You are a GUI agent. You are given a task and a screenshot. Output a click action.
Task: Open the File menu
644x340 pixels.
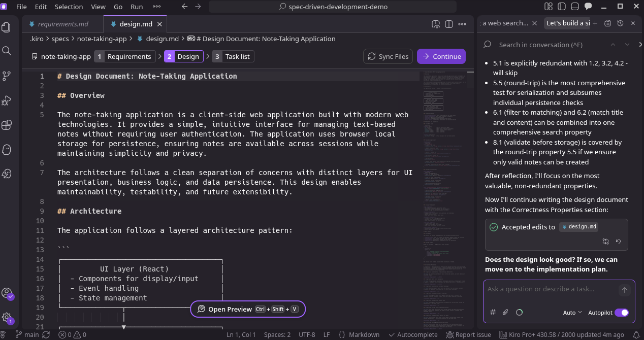(x=21, y=7)
